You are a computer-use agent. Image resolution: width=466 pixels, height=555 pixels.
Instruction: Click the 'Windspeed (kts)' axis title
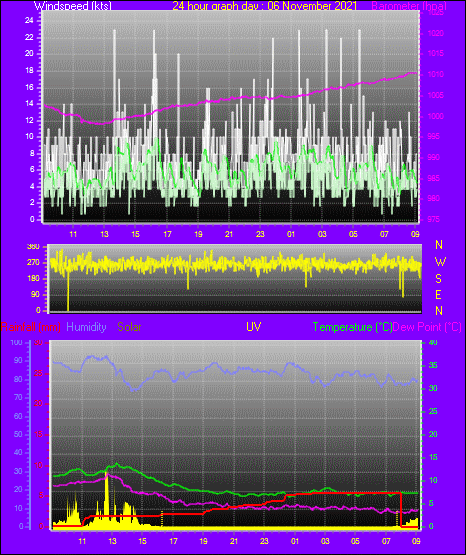73,6
